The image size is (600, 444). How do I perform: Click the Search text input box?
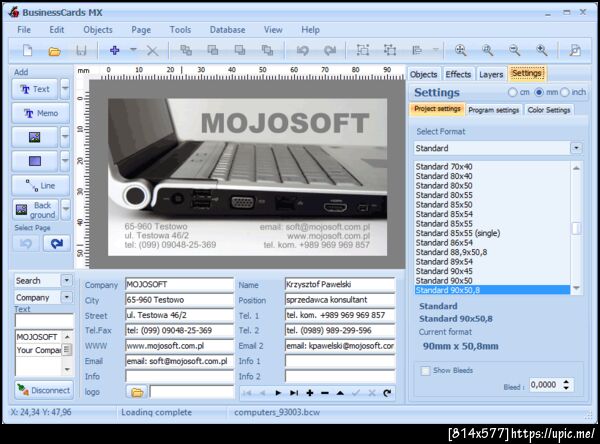(x=44, y=320)
